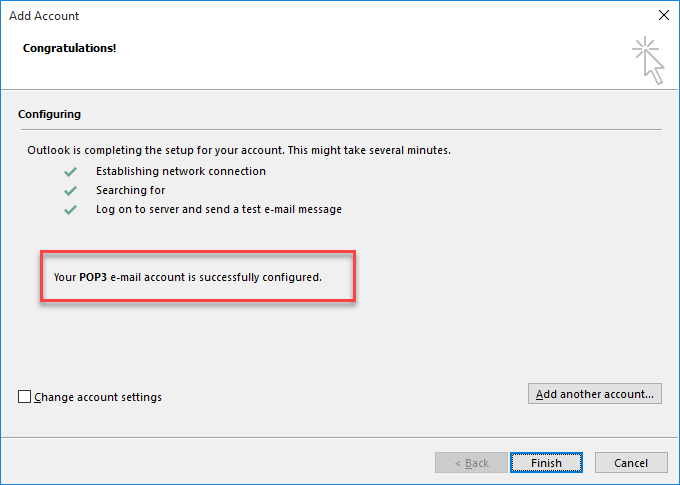Click the Cancel button
Image resolution: width=680 pixels, height=485 pixels.
click(x=631, y=463)
